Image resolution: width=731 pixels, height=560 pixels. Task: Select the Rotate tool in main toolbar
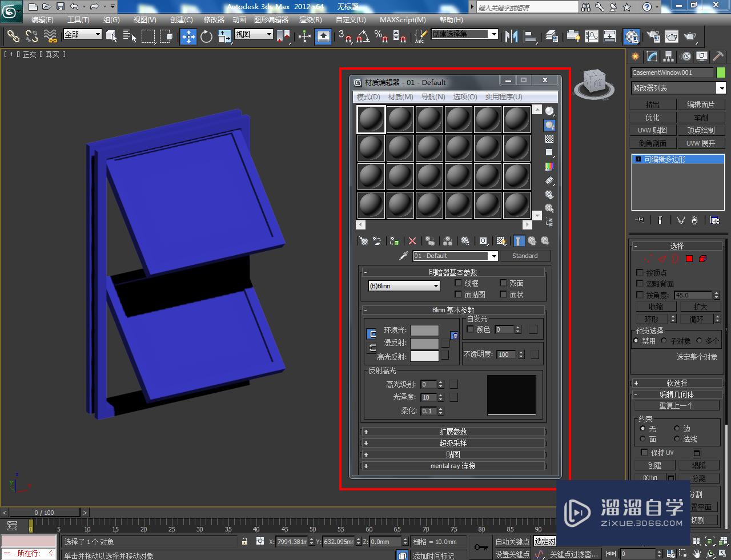[x=207, y=37]
